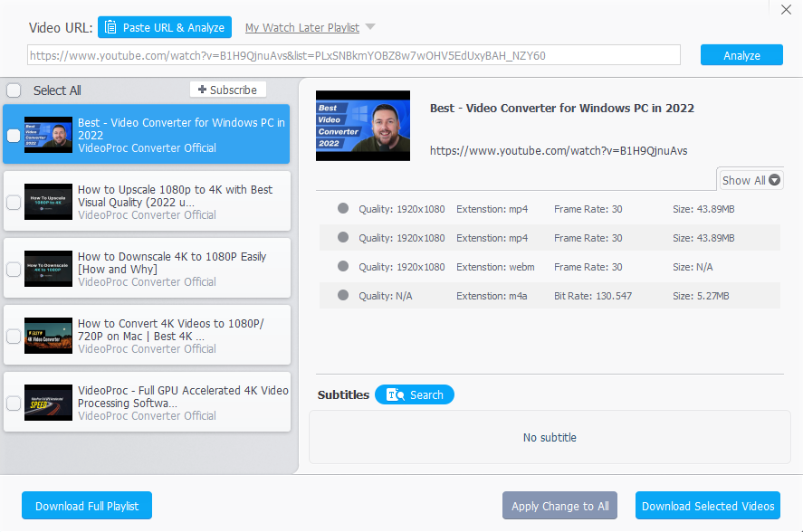
Task: Select the m4a audio format option
Action: pos(343,296)
